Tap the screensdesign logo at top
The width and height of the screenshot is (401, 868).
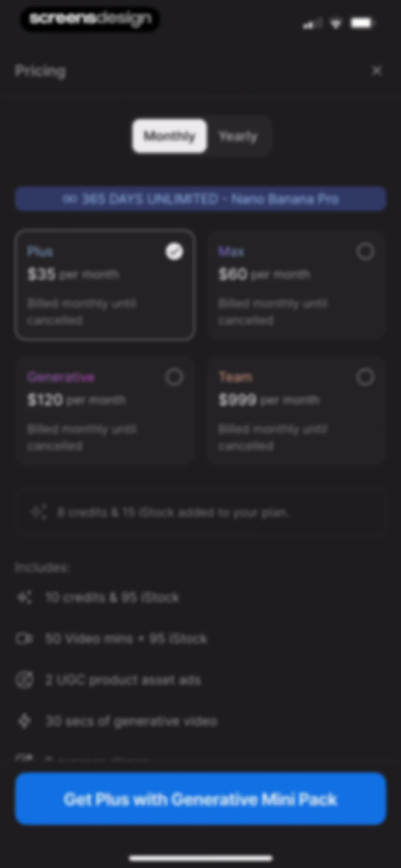coord(90,19)
